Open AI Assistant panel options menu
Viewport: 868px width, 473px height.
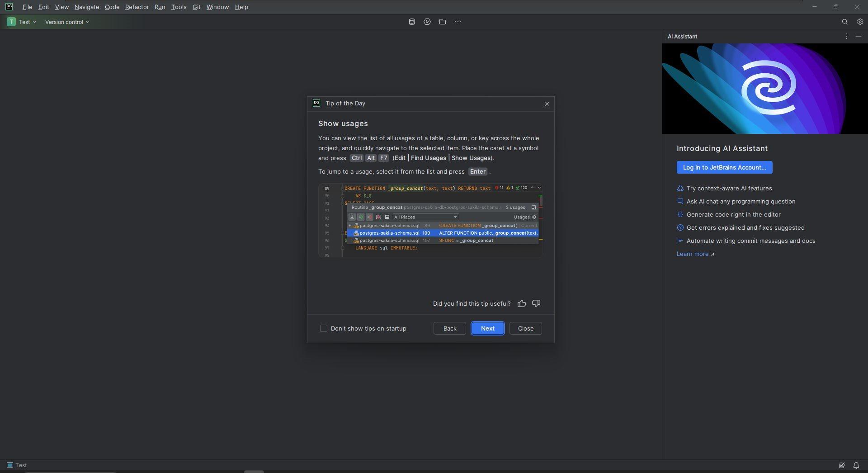click(846, 36)
